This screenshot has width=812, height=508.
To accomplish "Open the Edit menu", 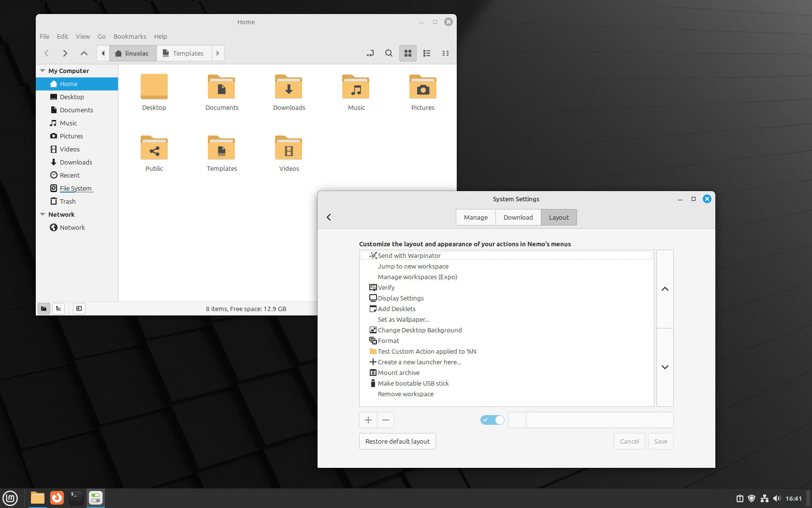I will pos(62,36).
